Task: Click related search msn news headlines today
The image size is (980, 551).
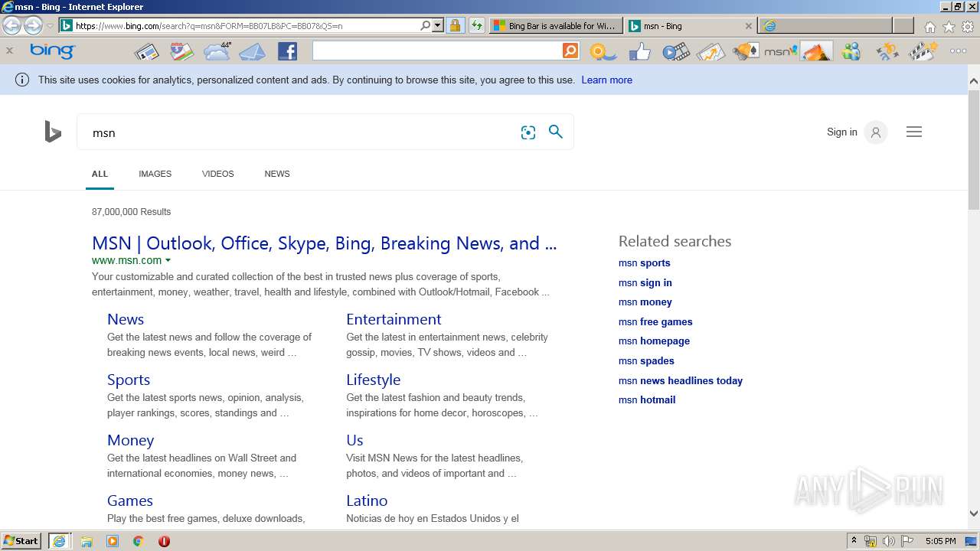Action: [x=681, y=380]
